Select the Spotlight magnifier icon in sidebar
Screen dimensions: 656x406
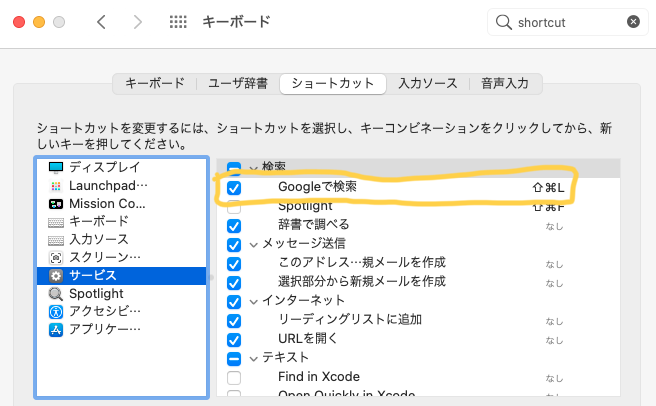tap(55, 293)
